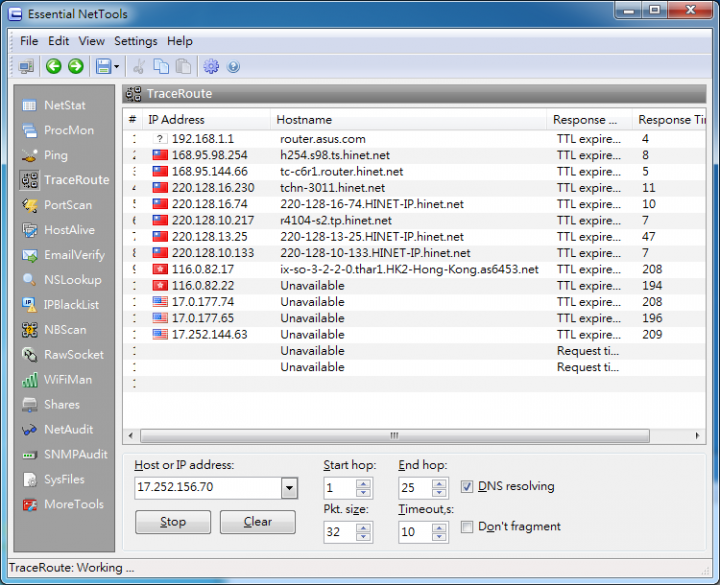Increase the Start hop value
This screenshot has height=585, width=720.
[363, 484]
